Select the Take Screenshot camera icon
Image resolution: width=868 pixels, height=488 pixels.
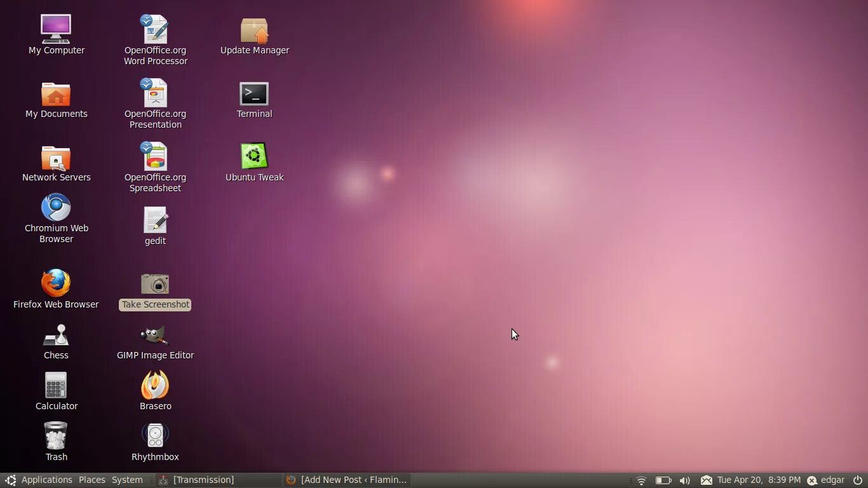tap(155, 284)
